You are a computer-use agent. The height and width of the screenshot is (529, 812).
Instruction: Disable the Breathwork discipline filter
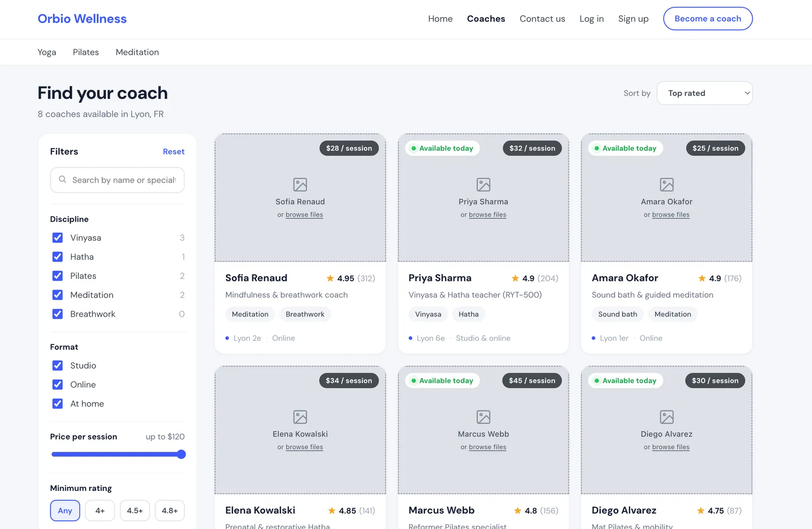[58, 314]
